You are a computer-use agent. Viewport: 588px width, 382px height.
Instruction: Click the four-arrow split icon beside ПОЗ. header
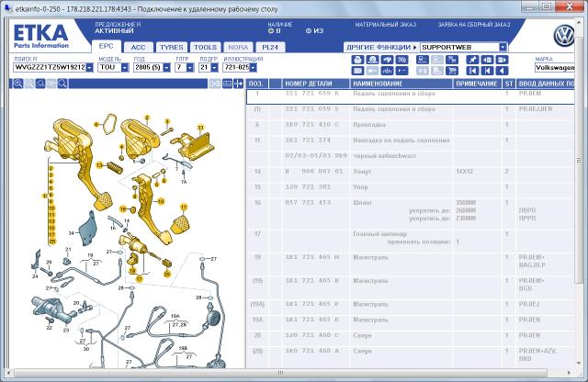[x=239, y=84]
